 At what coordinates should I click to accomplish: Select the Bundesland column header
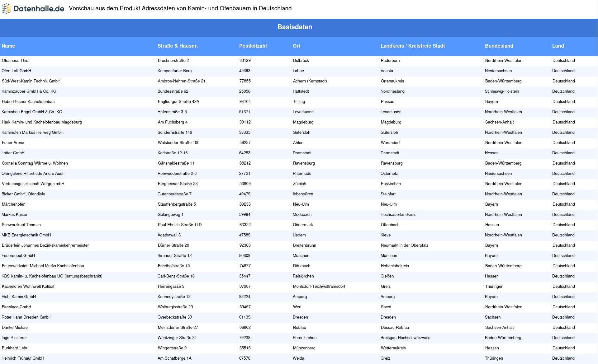pos(499,46)
